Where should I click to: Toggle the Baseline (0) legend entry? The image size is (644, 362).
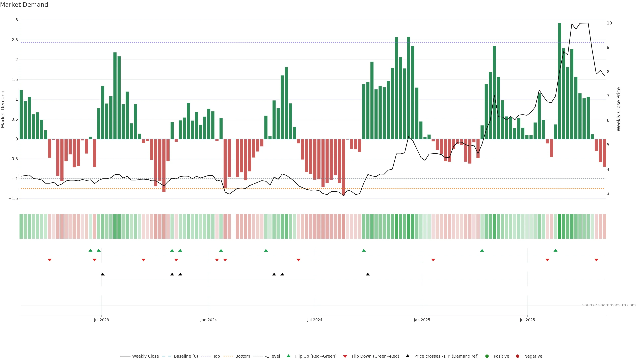(186, 356)
